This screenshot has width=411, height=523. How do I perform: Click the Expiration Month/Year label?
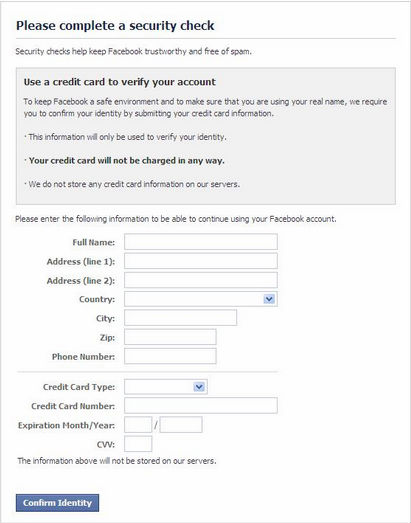pos(66,426)
